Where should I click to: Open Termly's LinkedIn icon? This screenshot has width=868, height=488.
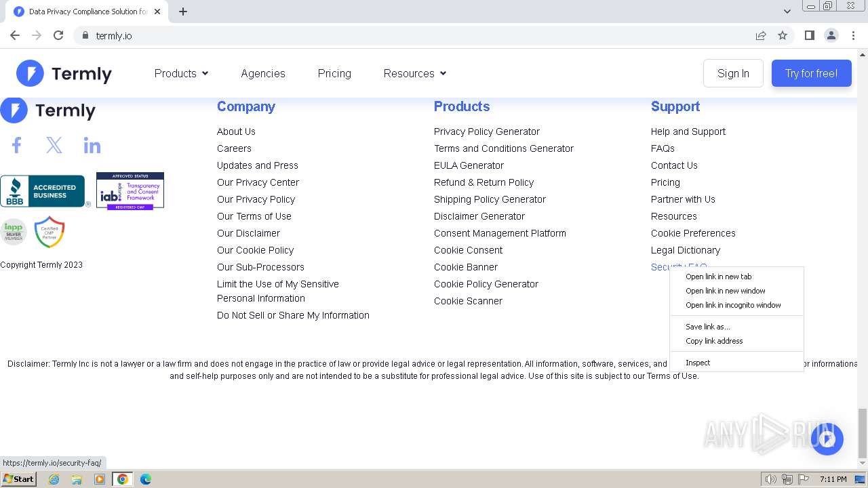(92, 145)
